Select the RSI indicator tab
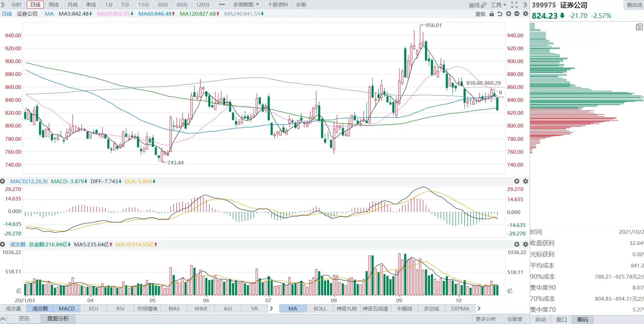 (x=120, y=308)
